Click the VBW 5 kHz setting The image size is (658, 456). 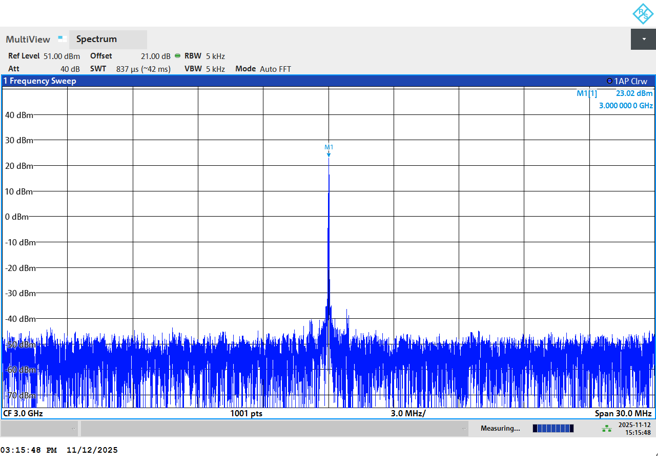click(x=204, y=69)
